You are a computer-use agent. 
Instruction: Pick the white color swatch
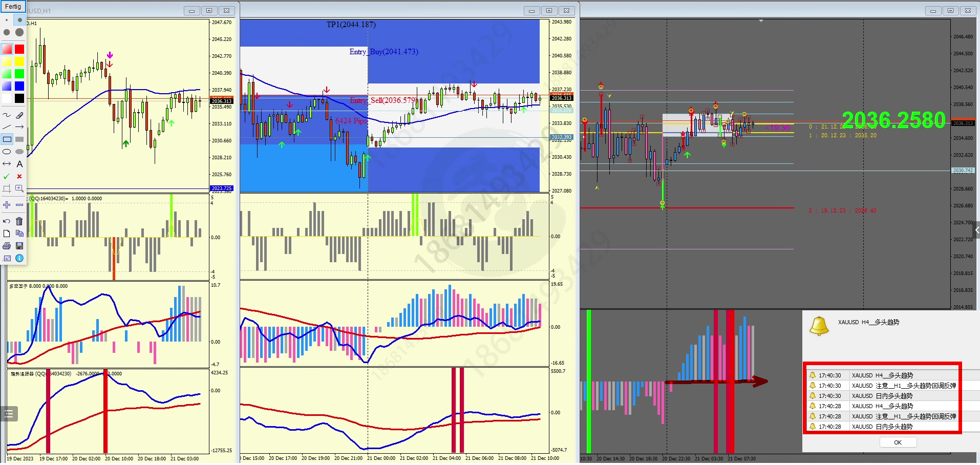pos(7,98)
